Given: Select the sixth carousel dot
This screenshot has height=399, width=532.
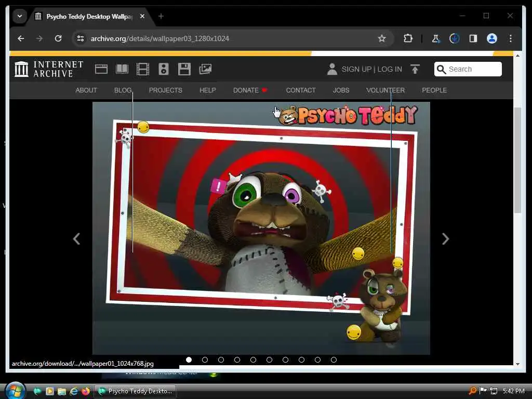Looking at the screenshot, I should (270, 360).
